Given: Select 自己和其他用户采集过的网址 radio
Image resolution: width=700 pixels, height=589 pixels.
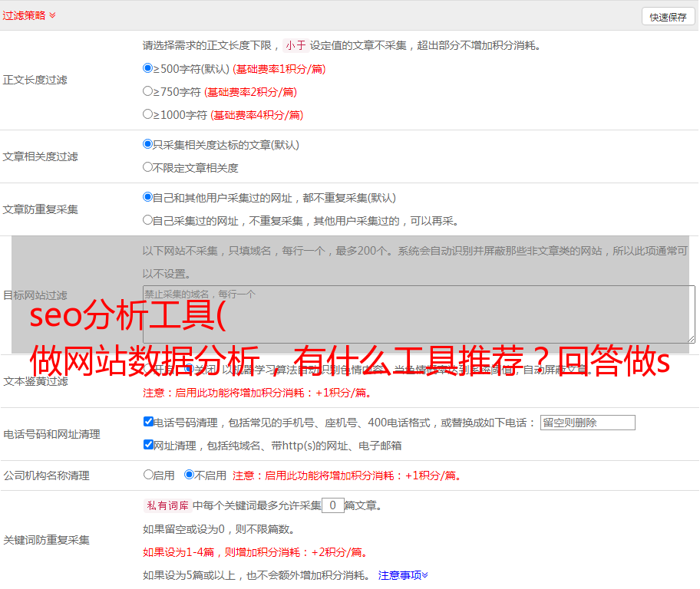Looking at the screenshot, I should (147, 197).
